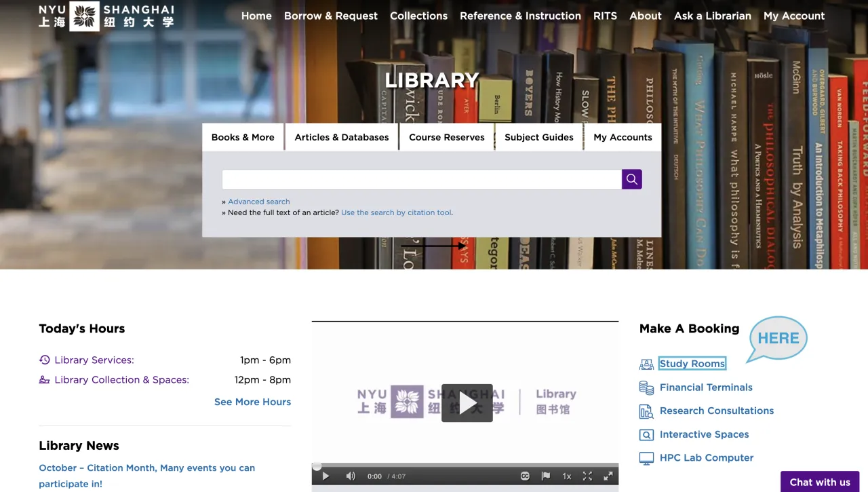Open the Research Consultations link
The height and width of the screenshot is (492, 868).
click(717, 411)
